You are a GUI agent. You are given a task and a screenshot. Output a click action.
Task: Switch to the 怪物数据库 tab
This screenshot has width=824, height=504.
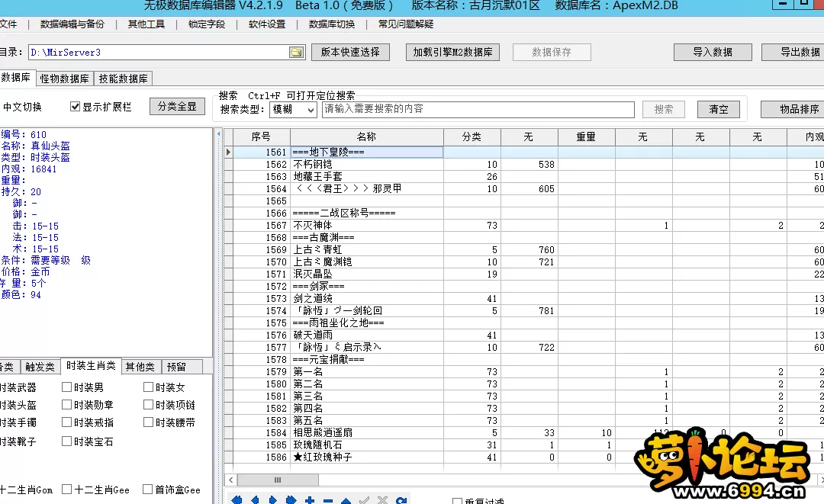coord(65,79)
